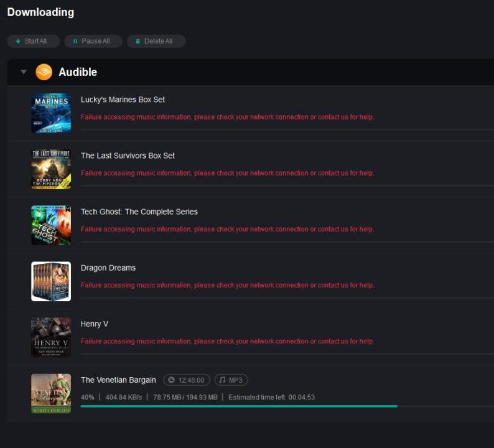Open Tech Ghost cover thumbnail
Screen dimensions: 494x448
tap(51, 225)
